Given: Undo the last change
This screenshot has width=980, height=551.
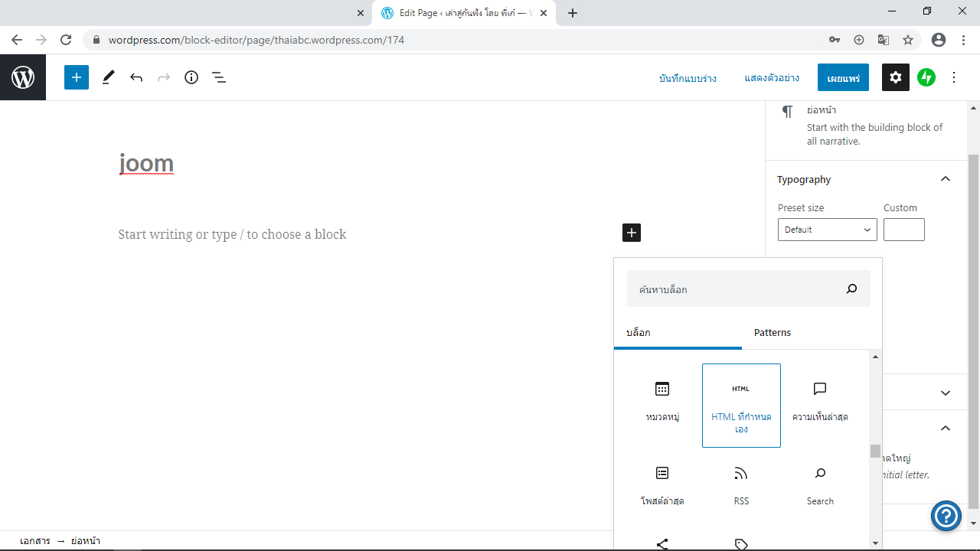Looking at the screenshot, I should click(136, 77).
